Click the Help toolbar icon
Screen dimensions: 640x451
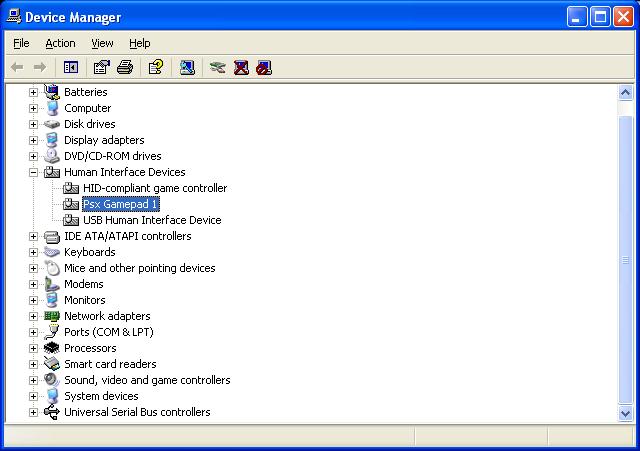(x=156, y=67)
